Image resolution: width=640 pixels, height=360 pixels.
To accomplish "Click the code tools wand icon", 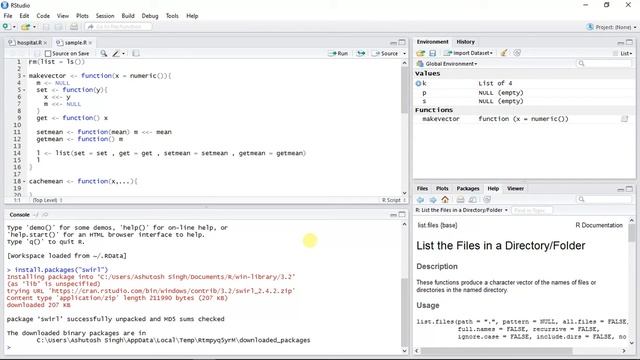I will (116, 53).
